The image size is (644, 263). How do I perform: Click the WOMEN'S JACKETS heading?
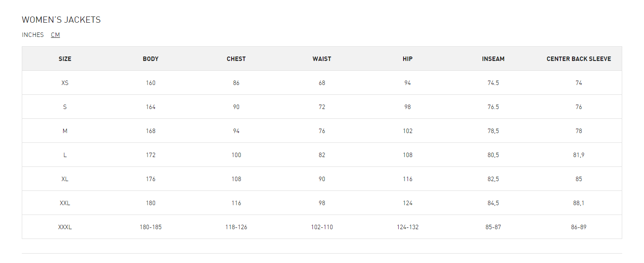point(61,20)
